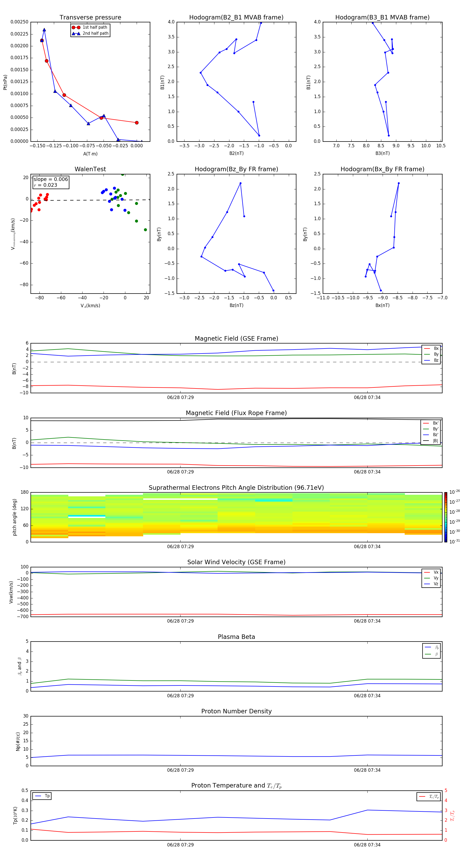Click the '10^-31' colorbar tick label
Screen dimensions: 473x868
point(455,542)
